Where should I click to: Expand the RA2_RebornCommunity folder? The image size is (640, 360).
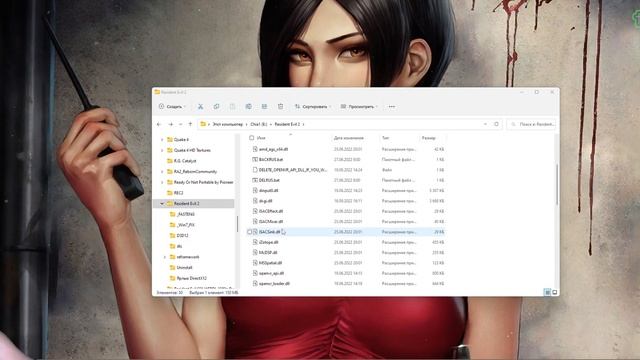pos(162,171)
